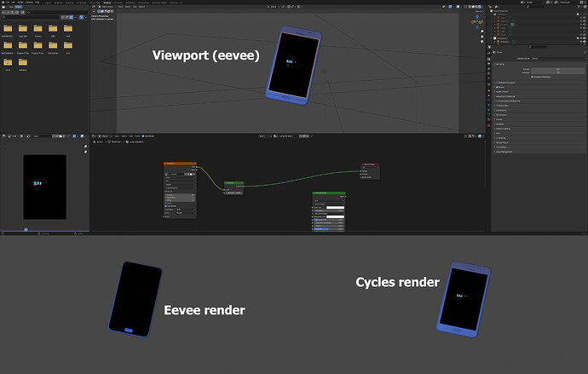Viewport: 588px width, 374px height.
Task: Click the Render samples field
Action: 558,69
